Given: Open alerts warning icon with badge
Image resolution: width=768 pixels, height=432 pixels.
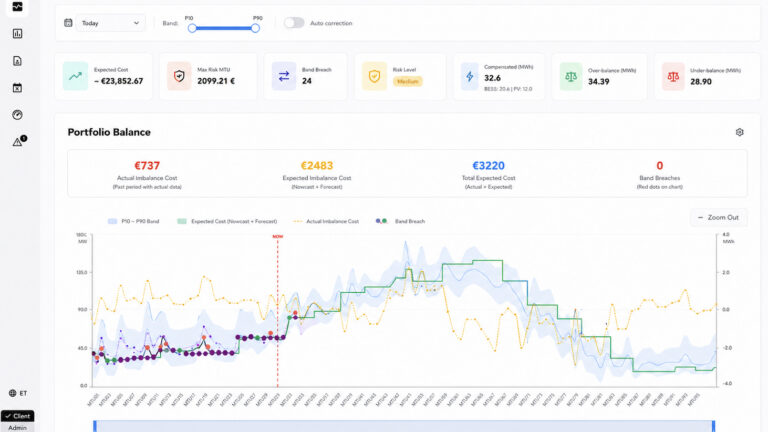Looking at the screenshot, I should [x=19, y=142].
